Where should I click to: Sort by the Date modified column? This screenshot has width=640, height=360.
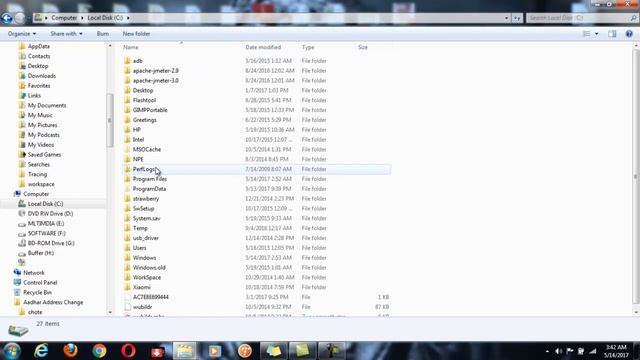pyautogui.click(x=263, y=47)
